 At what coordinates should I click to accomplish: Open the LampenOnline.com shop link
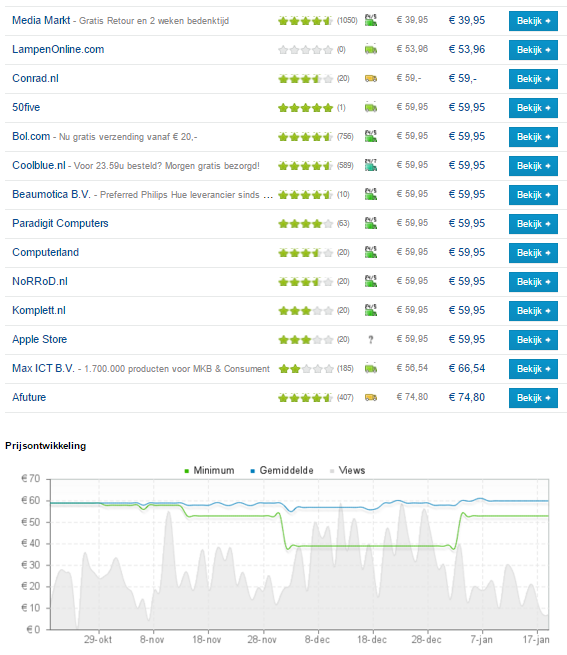(58, 49)
